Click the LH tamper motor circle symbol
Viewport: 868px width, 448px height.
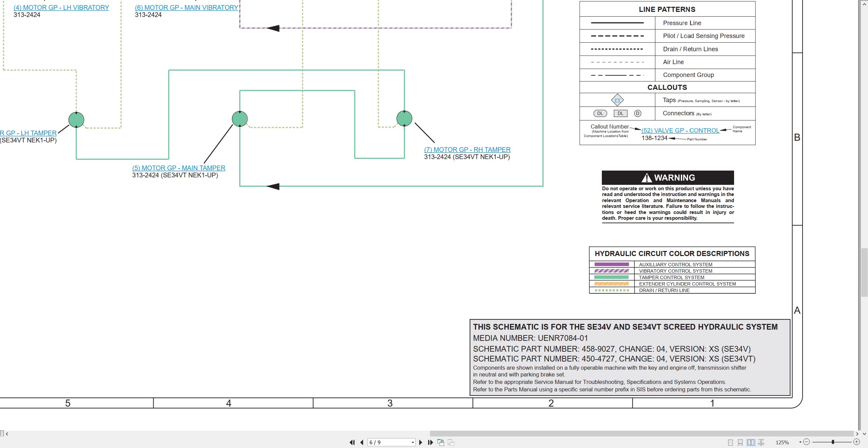[76, 120]
